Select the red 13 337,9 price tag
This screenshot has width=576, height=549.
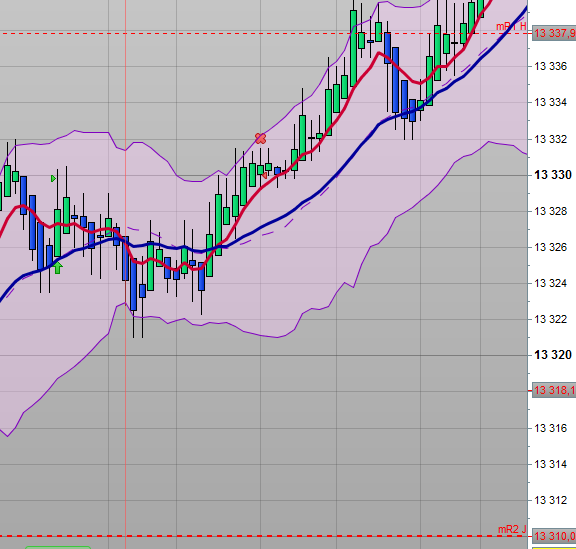point(554,33)
